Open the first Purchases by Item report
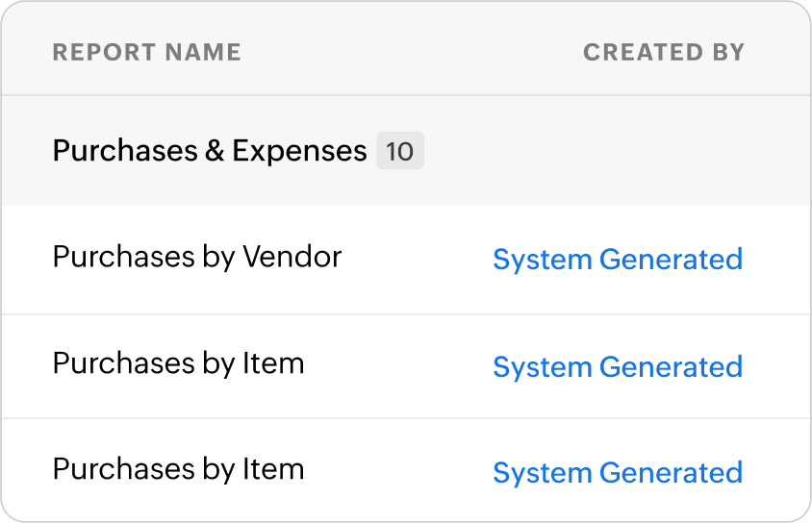Screen dimensions: 812x523 click(x=178, y=363)
